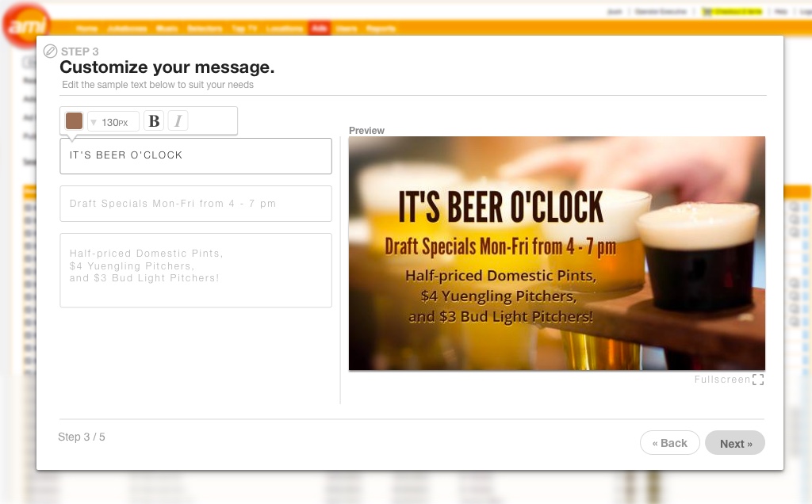Go to the Tap TV tab
This screenshot has height=504, width=812.
pyautogui.click(x=244, y=29)
